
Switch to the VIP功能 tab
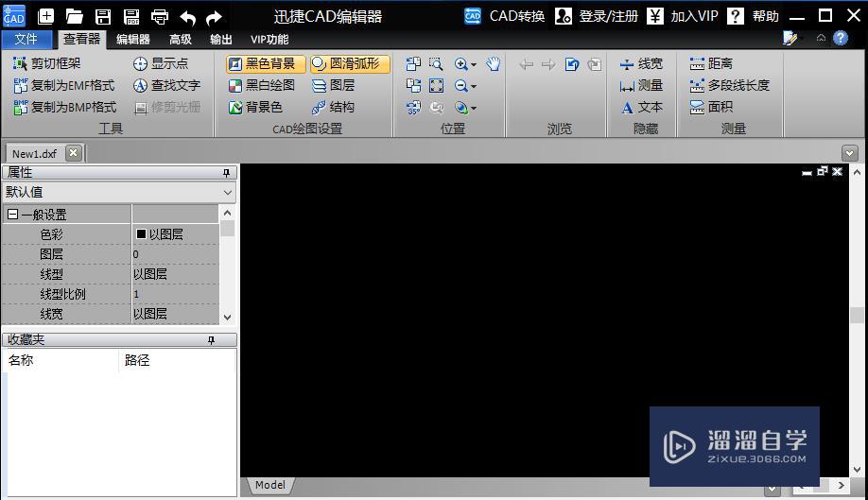[269, 40]
